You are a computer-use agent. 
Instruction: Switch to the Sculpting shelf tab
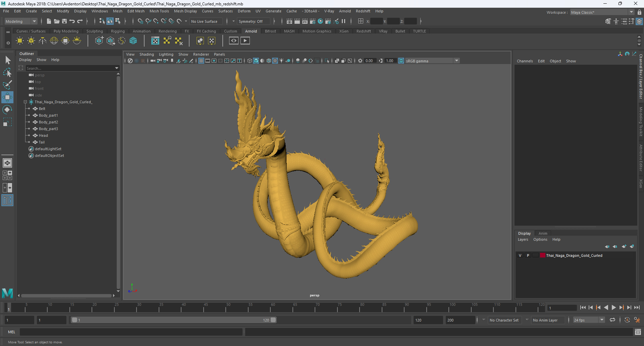point(95,31)
